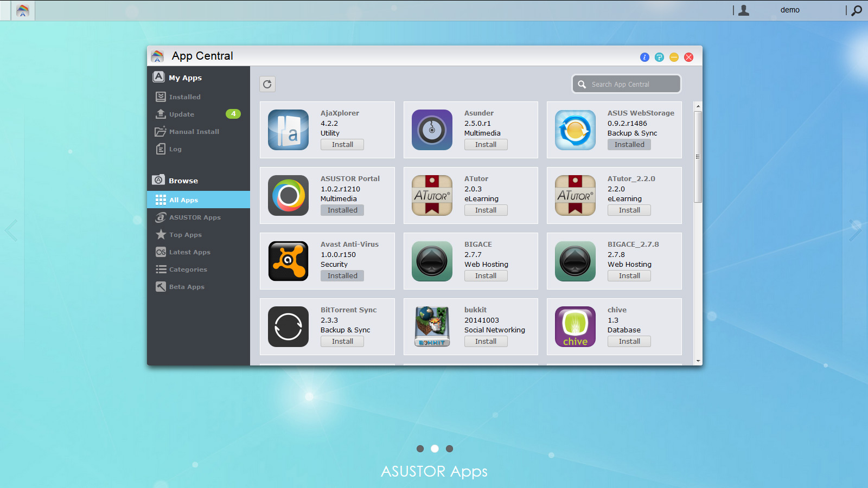Click the demo username

click(x=790, y=10)
